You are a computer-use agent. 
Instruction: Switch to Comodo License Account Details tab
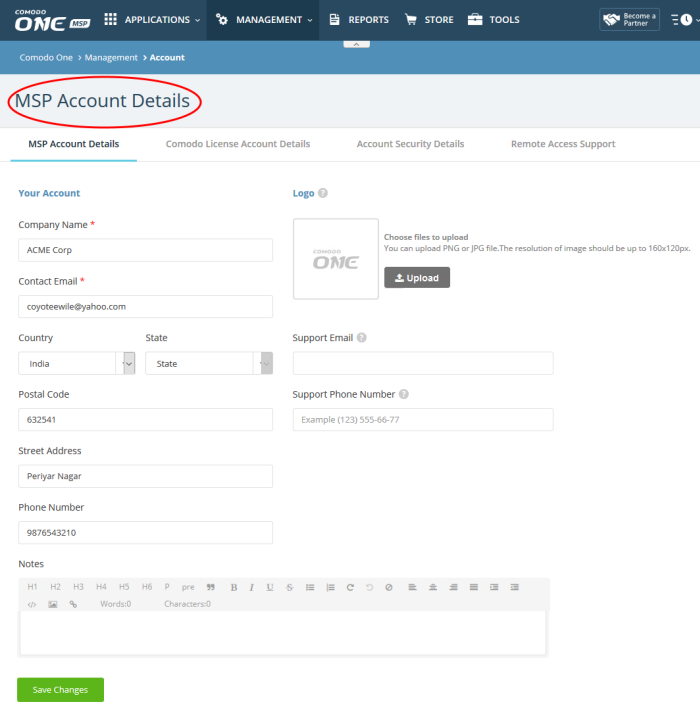[x=238, y=144]
